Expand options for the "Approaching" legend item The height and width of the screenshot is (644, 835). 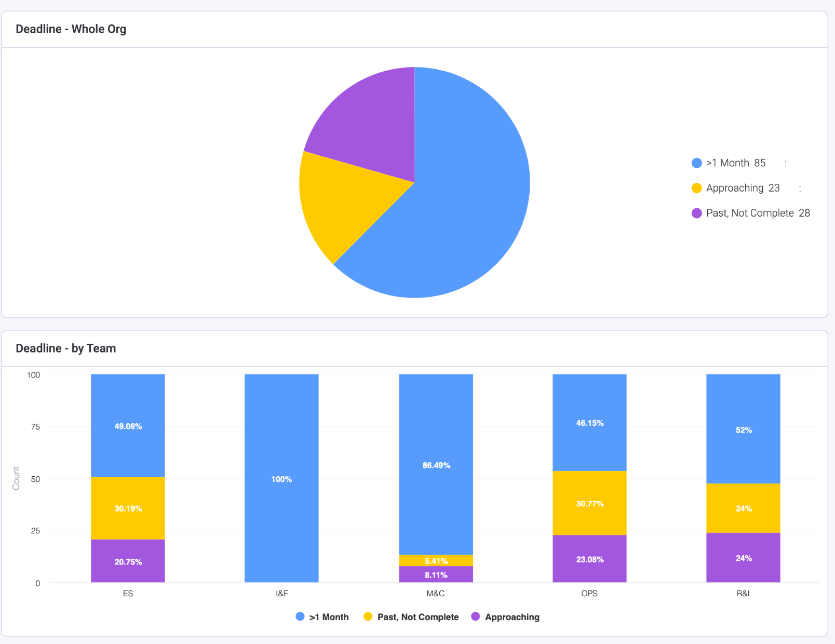coord(801,188)
